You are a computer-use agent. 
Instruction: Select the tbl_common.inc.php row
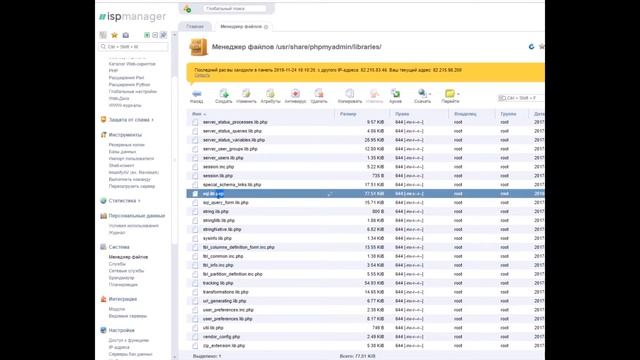[365, 256]
